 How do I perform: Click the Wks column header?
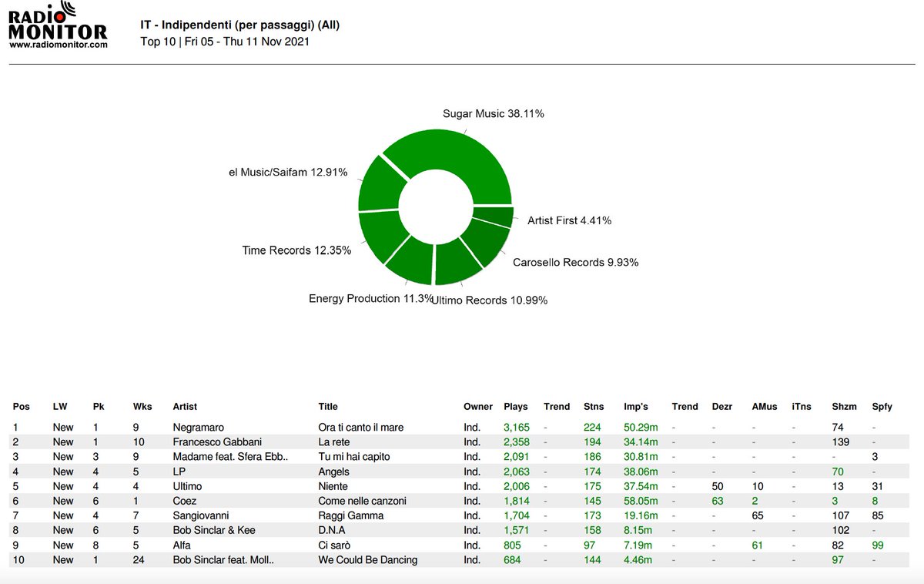click(142, 406)
